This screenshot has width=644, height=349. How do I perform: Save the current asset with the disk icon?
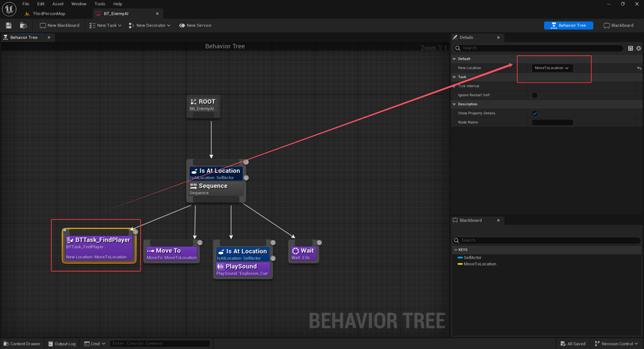[9, 25]
